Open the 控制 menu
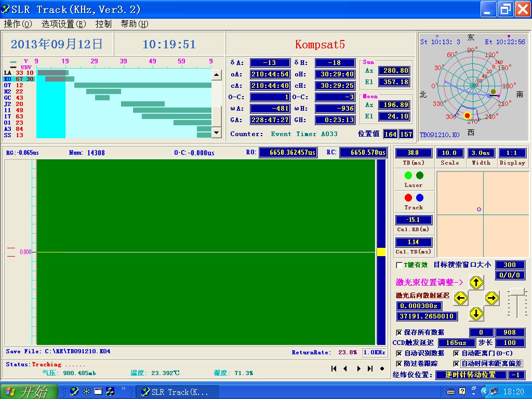 coord(103,24)
